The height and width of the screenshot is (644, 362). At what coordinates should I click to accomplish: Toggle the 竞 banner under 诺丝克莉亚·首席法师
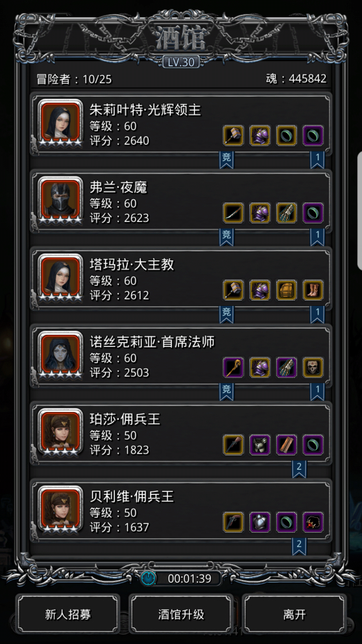tap(227, 391)
